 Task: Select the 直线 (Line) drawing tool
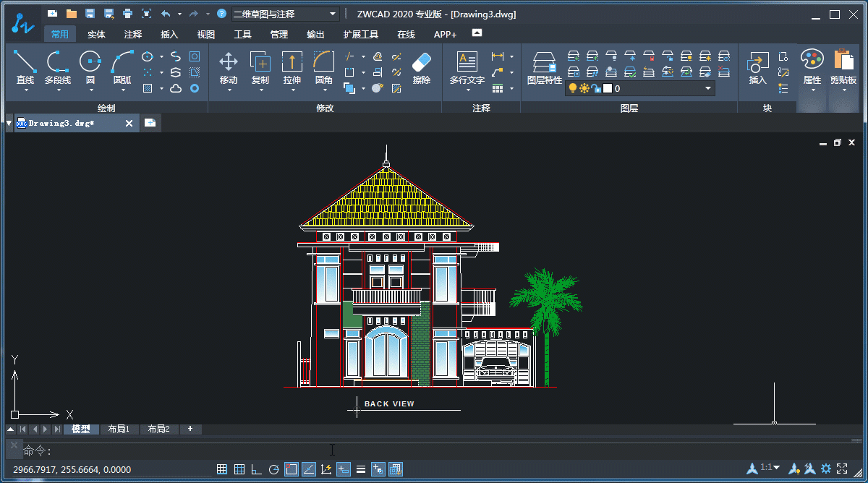pos(25,63)
